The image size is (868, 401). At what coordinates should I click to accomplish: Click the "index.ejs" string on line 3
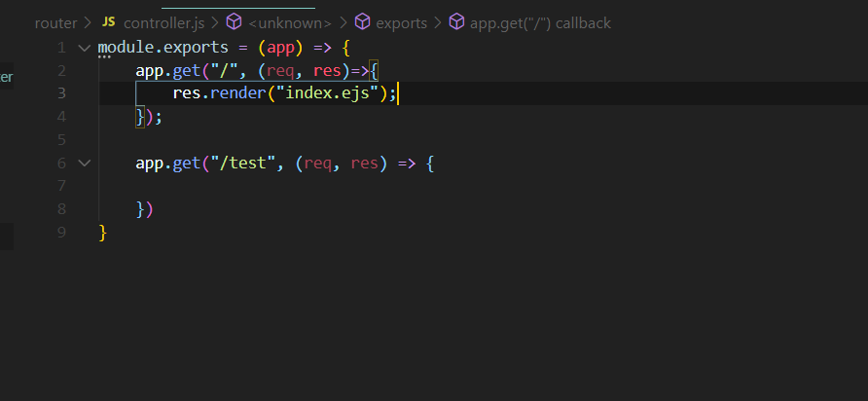coord(326,93)
